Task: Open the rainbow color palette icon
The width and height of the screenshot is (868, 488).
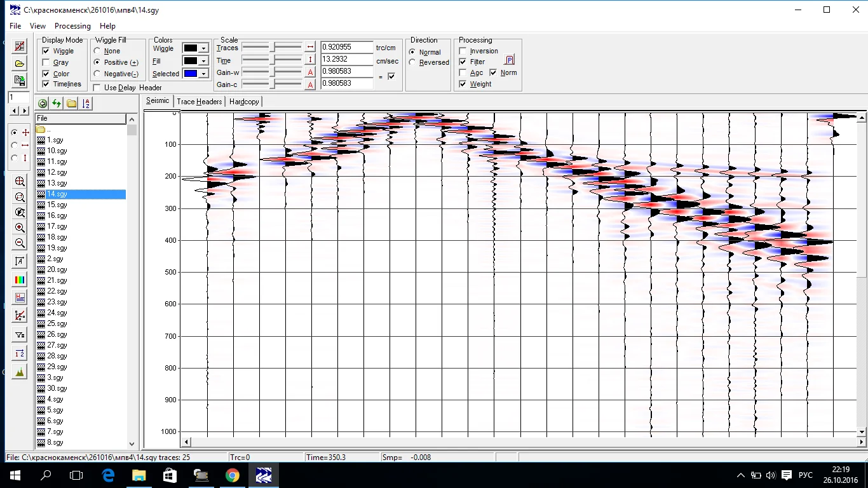Action: [20, 280]
